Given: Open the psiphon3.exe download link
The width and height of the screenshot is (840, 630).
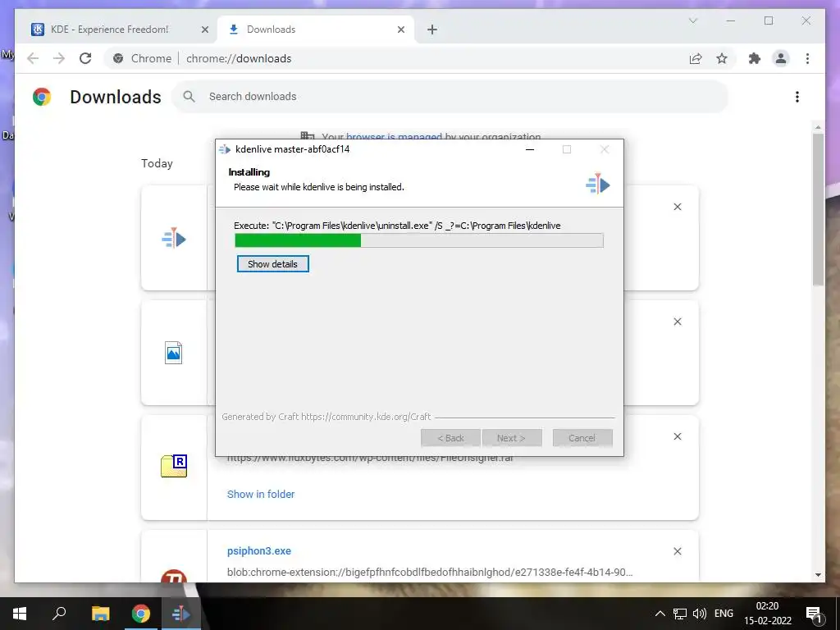Looking at the screenshot, I should point(259,550).
